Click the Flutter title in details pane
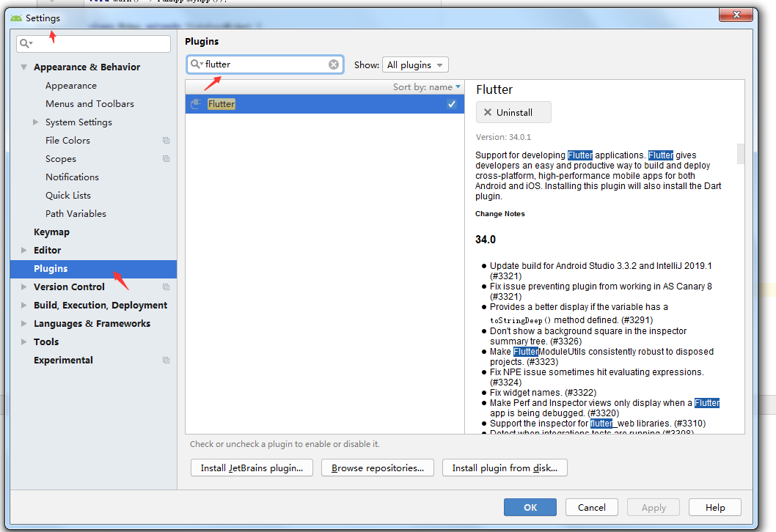 click(494, 89)
